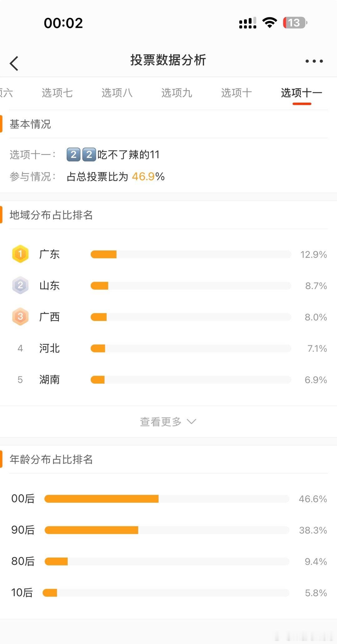The width and height of the screenshot is (337, 644).
Task: Tap the cellular signal icon
Action: 248,23
